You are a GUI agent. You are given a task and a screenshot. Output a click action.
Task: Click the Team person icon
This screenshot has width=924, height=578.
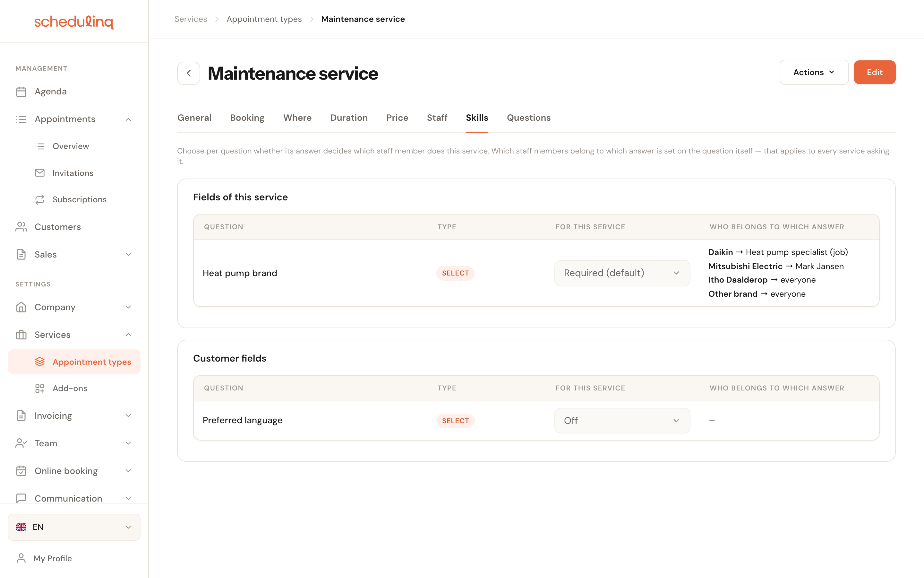[21, 443]
